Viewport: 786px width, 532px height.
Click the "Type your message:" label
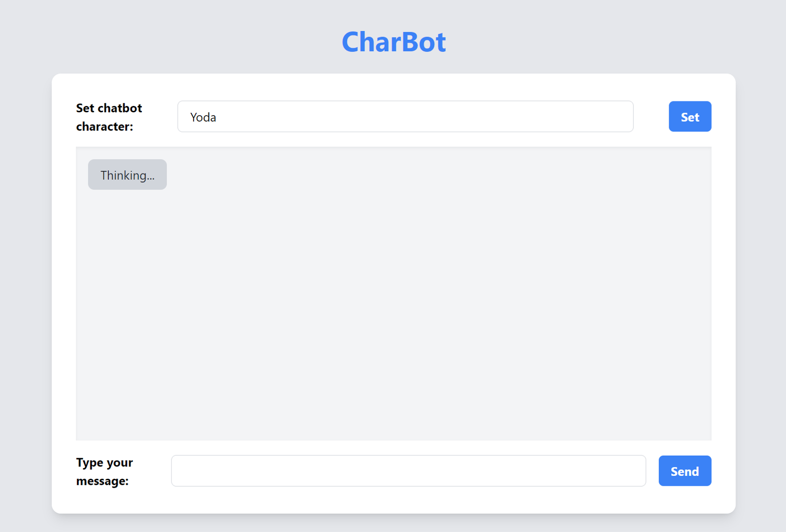coord(104,471)
